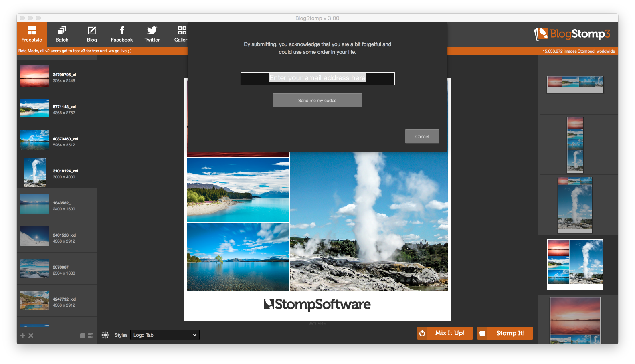The height and width of the screenshot is (364, 635).
Task: Add an image with the plus icon
Action: coord(23,336)
